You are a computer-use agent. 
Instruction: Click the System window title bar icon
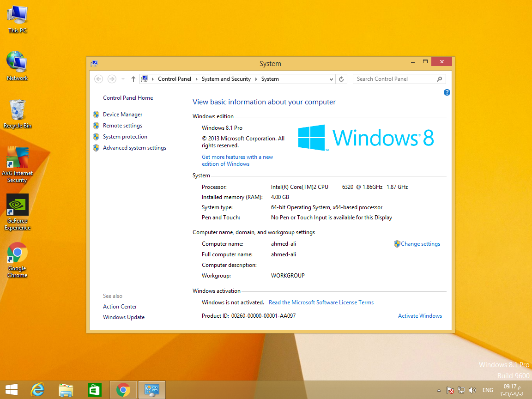click(94, 63)
